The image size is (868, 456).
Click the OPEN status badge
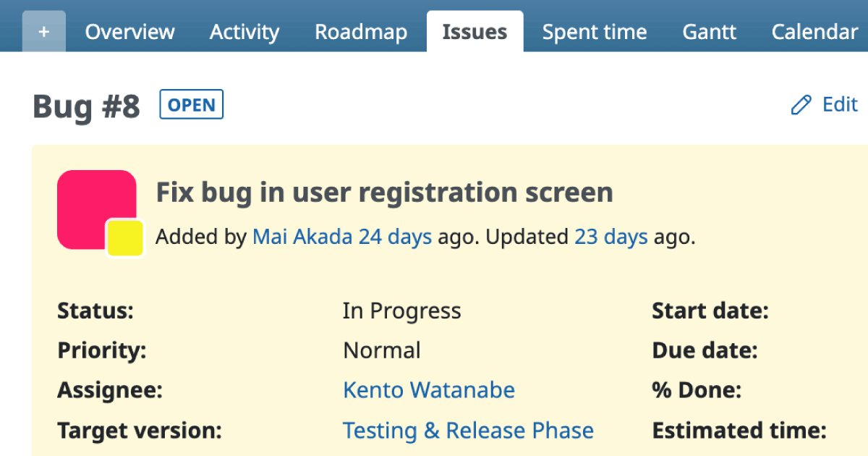[191, 104]
